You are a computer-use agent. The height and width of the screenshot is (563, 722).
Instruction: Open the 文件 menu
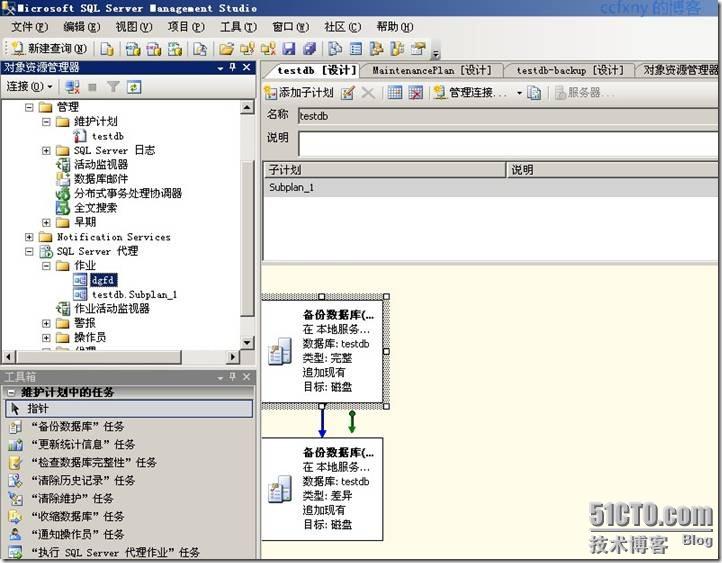click(x=29, y=27)
